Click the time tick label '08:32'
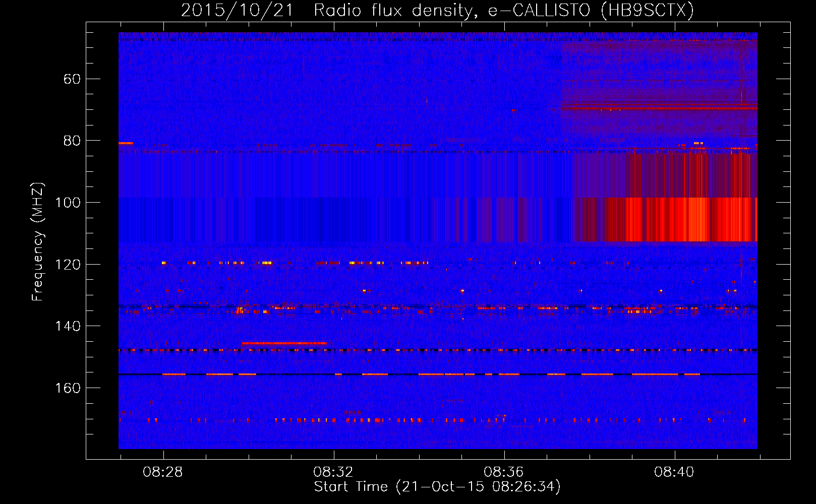The height and width of the screenshot is (504, 816). [333, 472]
